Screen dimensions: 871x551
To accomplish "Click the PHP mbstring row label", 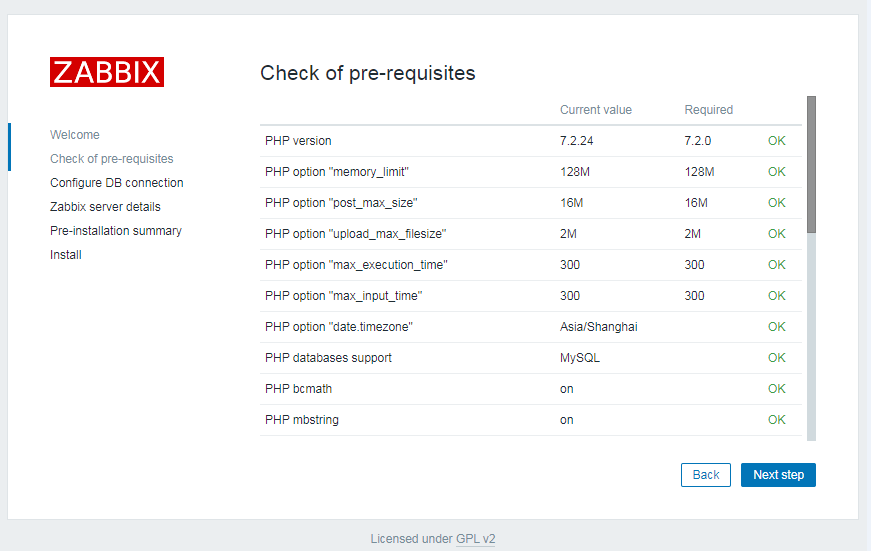I will click(x=302, y=420).
